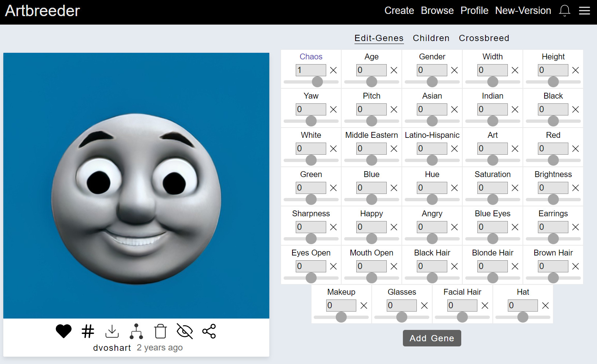Switch to the Children tab
Image resolution: width=597 pixels, height=364 pixels.
coord(431,38)
